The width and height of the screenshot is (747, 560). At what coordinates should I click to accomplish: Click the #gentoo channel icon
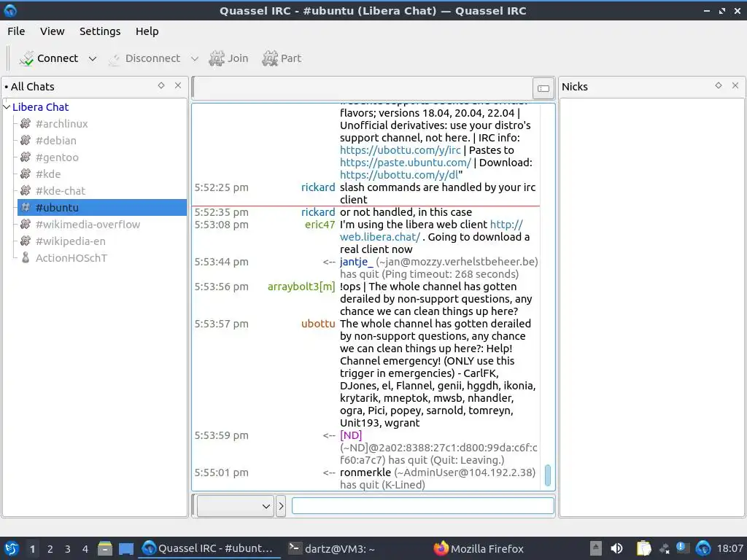26,157
